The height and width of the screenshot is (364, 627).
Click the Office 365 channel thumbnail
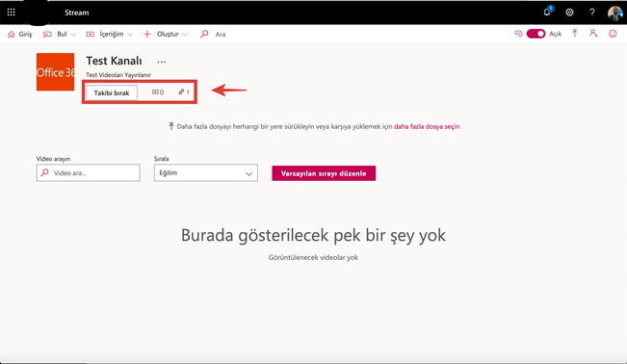(55, 72)
